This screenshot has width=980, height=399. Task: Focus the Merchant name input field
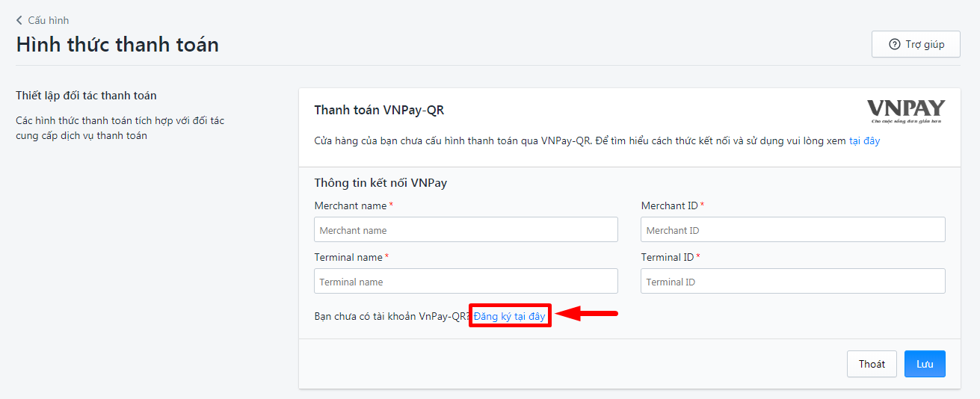[466, 229]
